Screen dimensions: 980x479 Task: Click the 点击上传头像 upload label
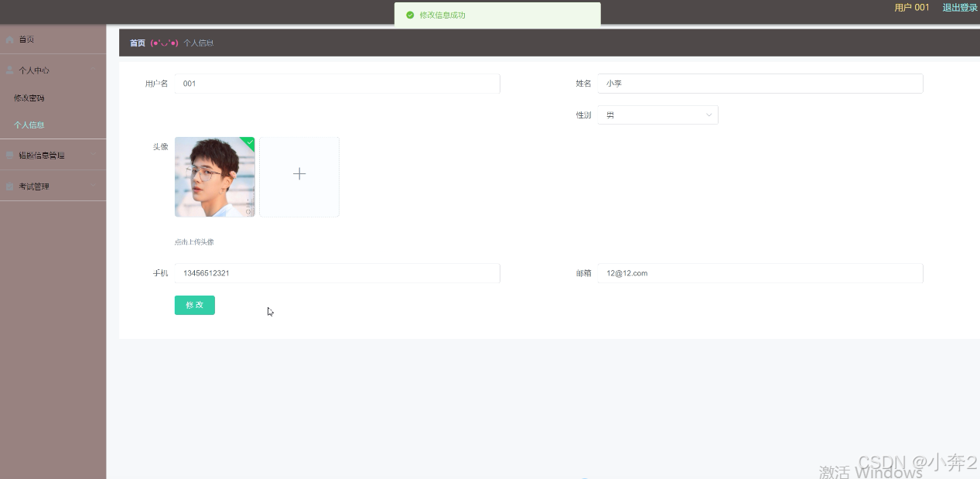point(195,241)
